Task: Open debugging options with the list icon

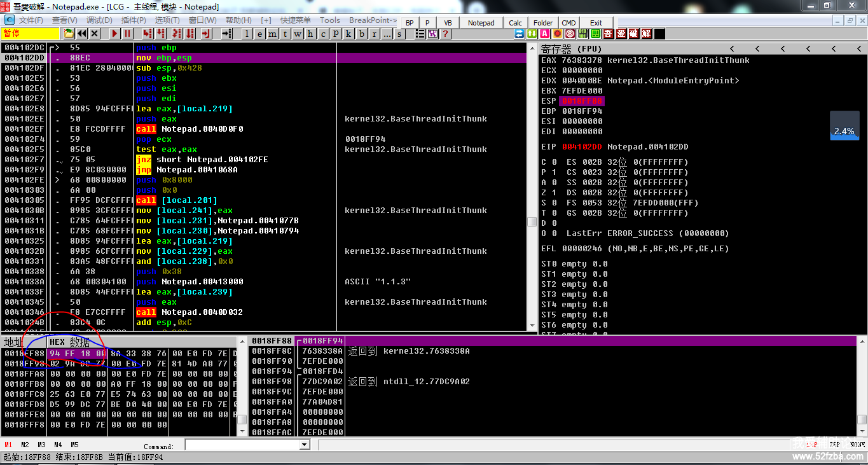Action: pyautogui.click(x=420, y=34)
